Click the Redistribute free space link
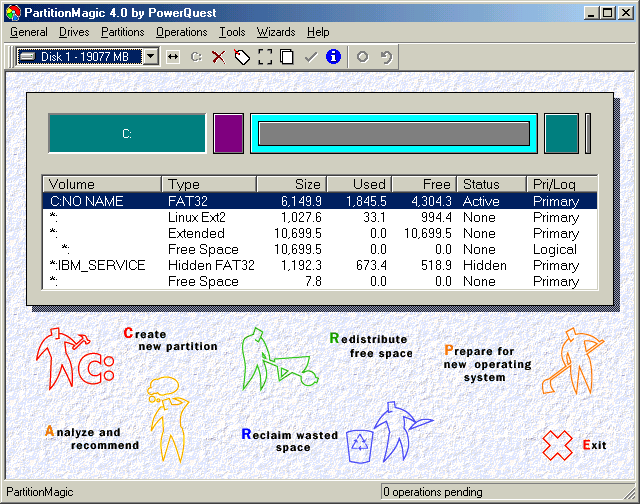Image resolution: width=640 pixels, height=504 pixels. (371, 346)
